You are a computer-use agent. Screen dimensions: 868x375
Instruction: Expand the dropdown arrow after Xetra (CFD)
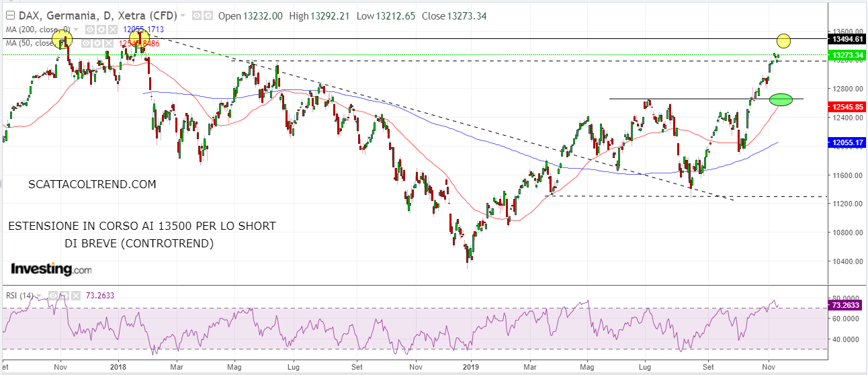point(183,15)
